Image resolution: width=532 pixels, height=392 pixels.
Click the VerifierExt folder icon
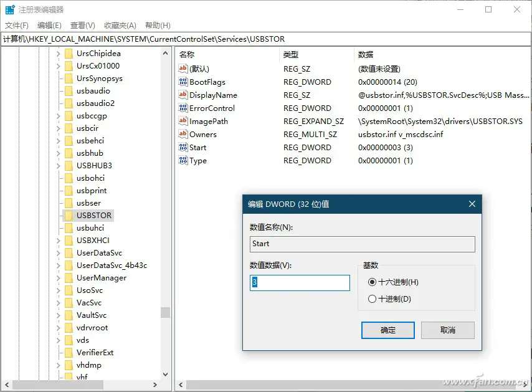coord(69,353)
